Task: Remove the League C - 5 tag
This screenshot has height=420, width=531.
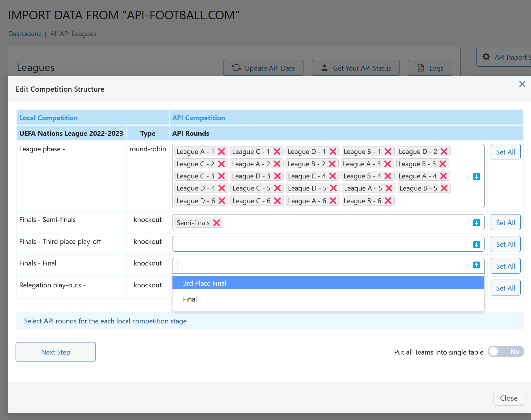Action: pos(277,188)
